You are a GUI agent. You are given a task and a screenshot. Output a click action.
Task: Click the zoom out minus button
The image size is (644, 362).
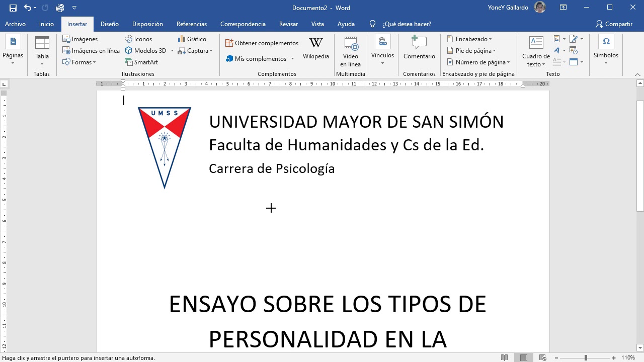click(557, 357)
